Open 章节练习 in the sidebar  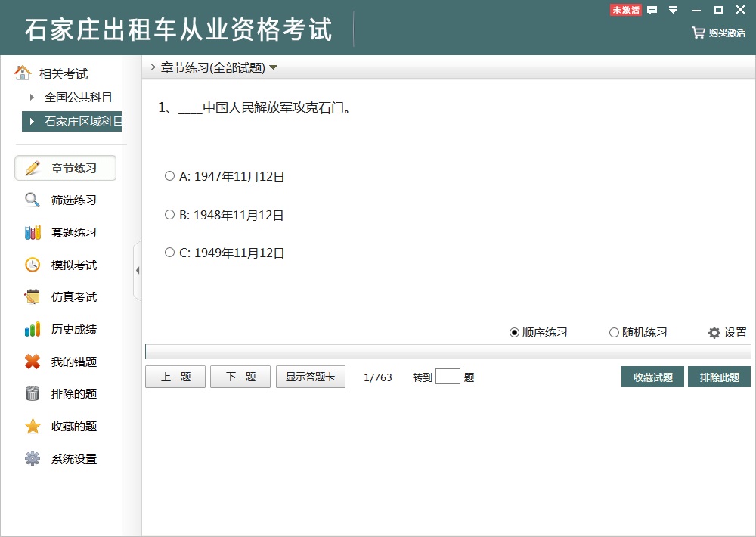coord(66,168)
